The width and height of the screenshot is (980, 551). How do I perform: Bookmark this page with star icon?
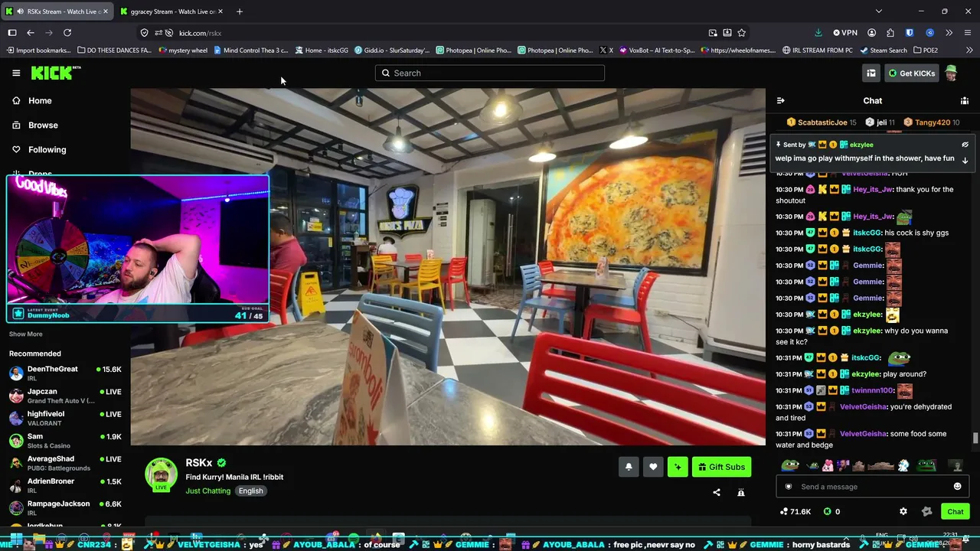pyautogui.click(x=742, y=33)
